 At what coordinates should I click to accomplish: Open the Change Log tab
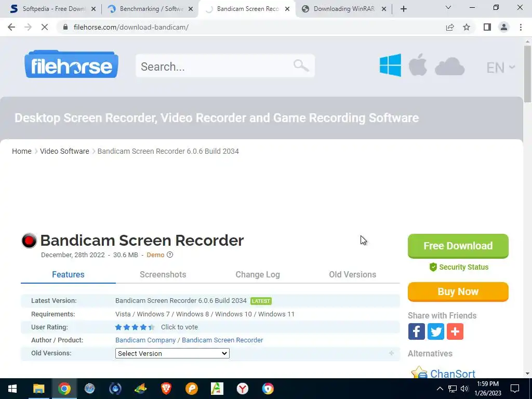click(258, 274)
